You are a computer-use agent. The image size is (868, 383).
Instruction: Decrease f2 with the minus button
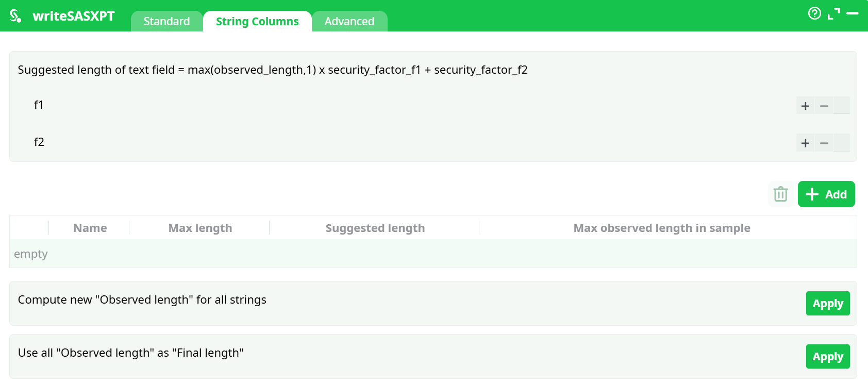pyautogui.click(x=824, y=143)
